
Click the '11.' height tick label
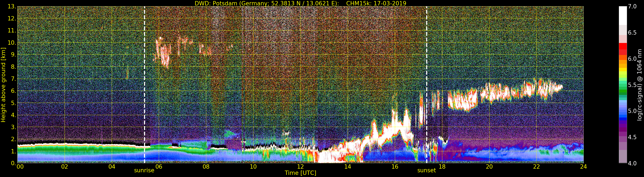click(x=12, y=31)
